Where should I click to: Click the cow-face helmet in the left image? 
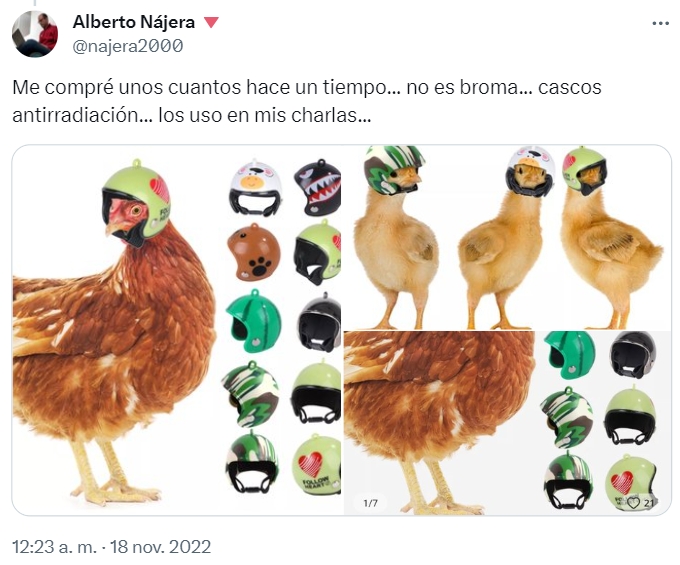255,188
